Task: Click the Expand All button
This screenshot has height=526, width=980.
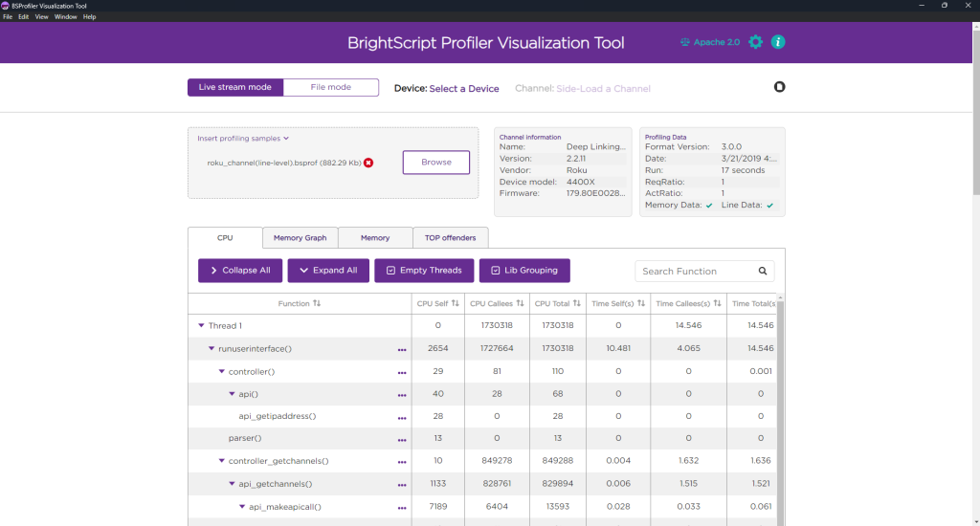Action: point(328,271)
